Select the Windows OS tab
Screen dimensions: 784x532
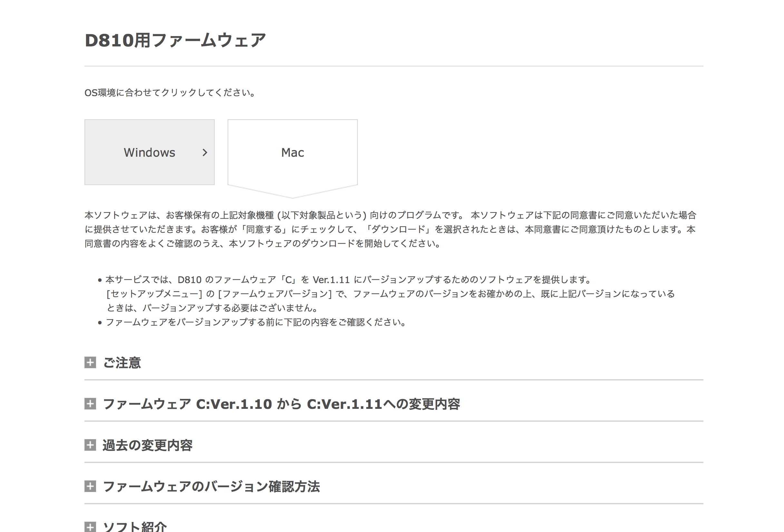pos(150,152)
